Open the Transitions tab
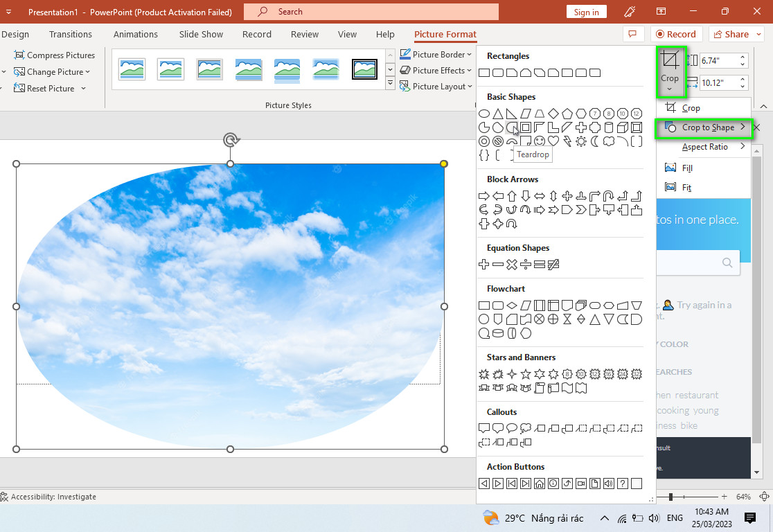 coord(71,34)
